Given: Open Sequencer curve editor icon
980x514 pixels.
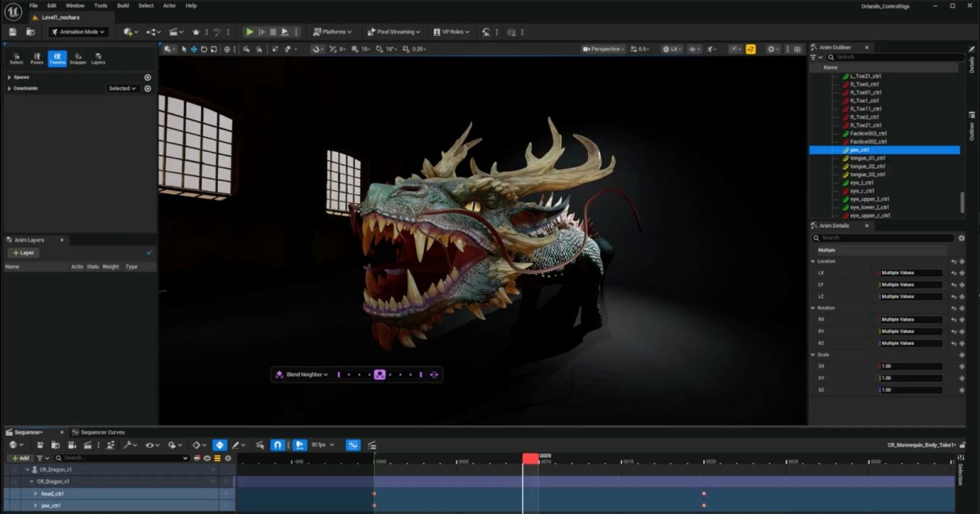Looking at the screenshot, I should pos(353,445).
